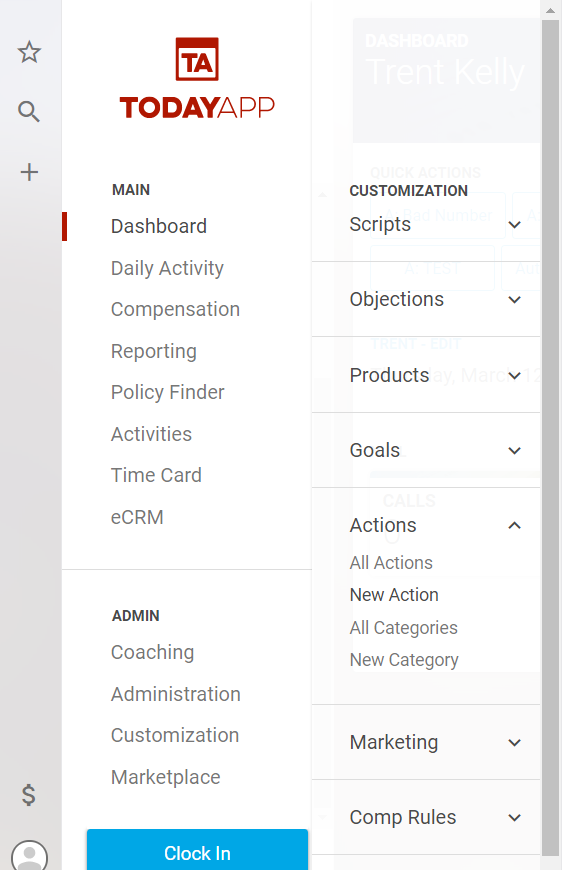Click the favorites star icon
The height and width of the screenshot is (870, 562).
click(29, 52)
